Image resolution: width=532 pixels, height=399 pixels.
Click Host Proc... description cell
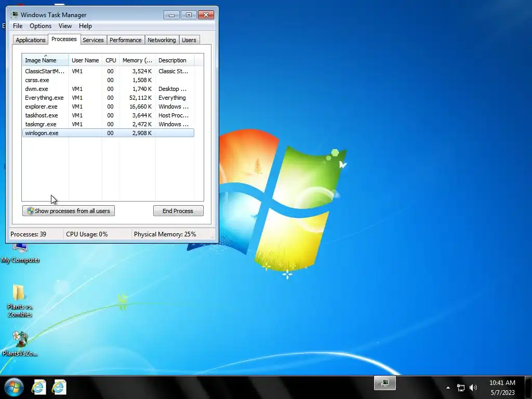174,115
